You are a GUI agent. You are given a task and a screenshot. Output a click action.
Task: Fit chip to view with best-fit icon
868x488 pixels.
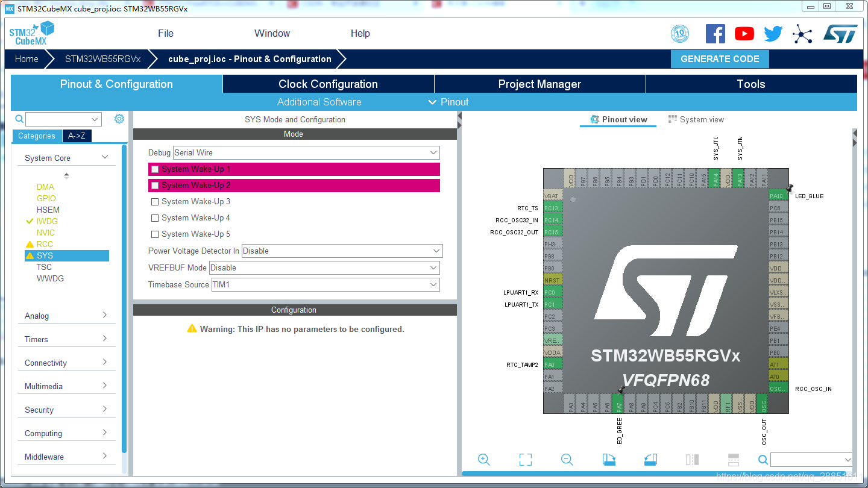(x=526, y=460)
